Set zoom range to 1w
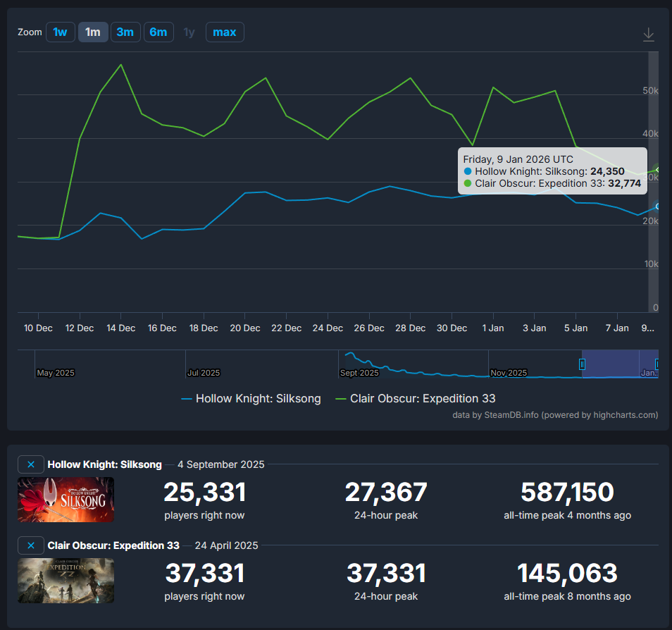This screenshot has width=672, height=630. (61, 32)
